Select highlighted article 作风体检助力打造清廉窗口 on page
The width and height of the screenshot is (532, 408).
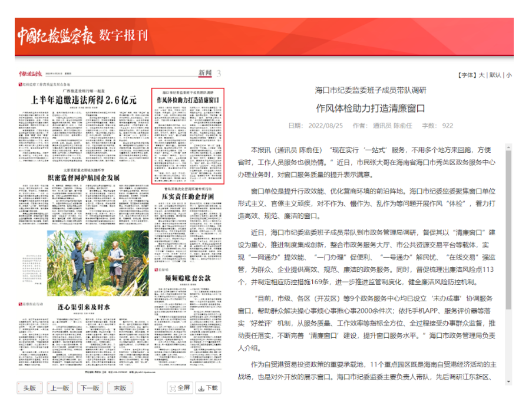(187, 136)
